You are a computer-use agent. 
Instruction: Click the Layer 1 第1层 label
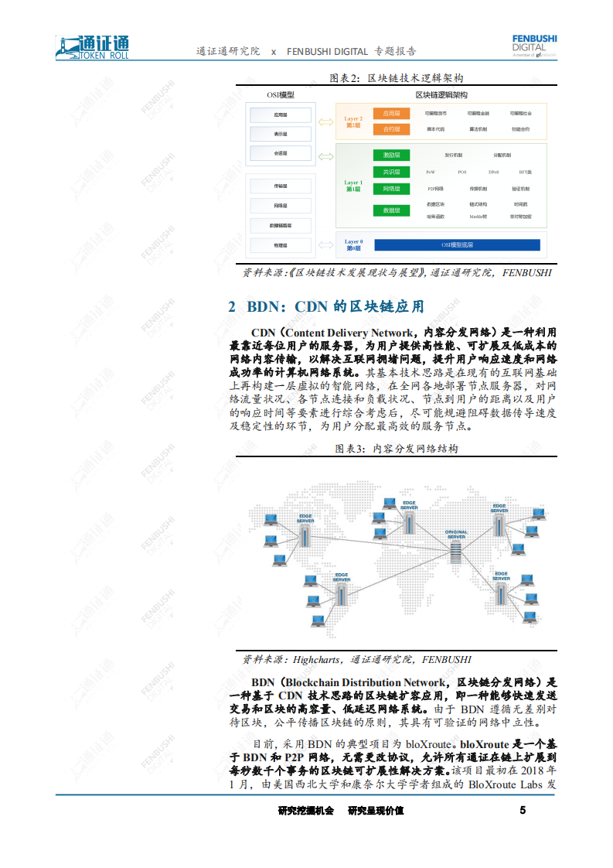[x=353, y=186]
